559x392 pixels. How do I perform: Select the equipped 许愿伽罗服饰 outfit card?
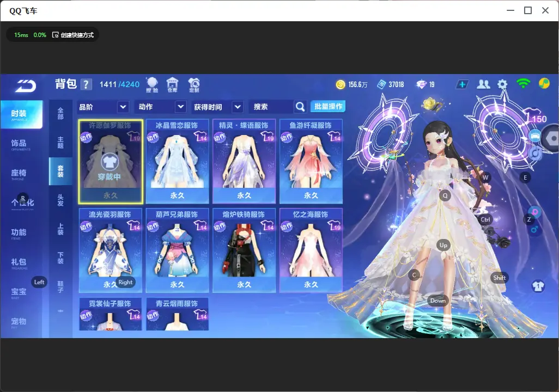coord(111,162)
